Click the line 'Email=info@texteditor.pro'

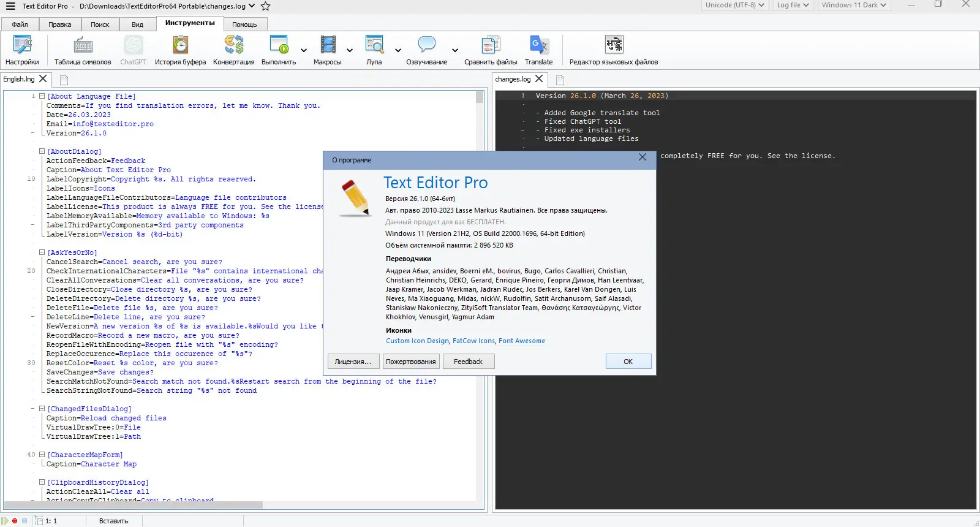click(x=100, y=124)
